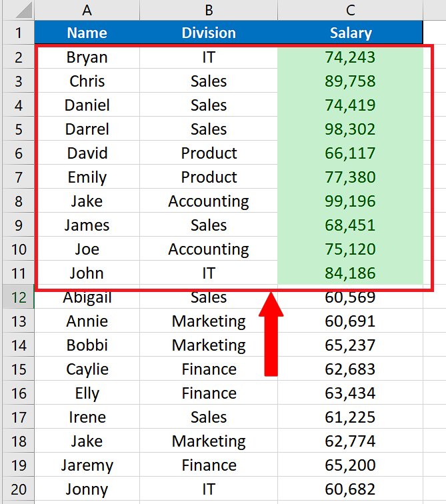Select row 2 header
The height and width of the screenshot is (504, 446).
pyautogui.click(x=18, y=57)
